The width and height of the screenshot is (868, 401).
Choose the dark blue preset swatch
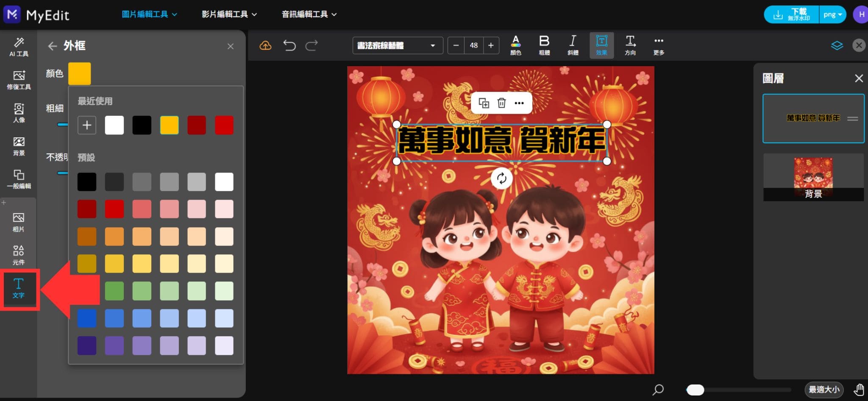87,318
